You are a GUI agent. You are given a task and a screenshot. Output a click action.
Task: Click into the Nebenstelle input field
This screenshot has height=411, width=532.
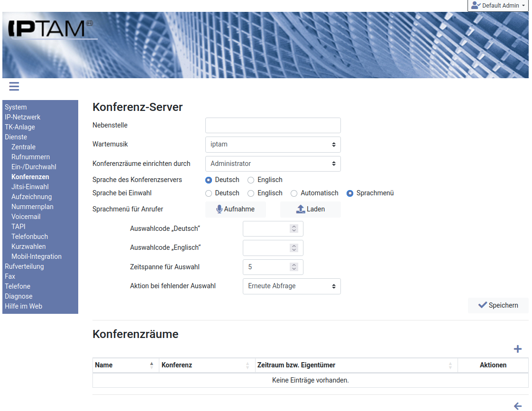pyautogui.click(x=273, y=126)
